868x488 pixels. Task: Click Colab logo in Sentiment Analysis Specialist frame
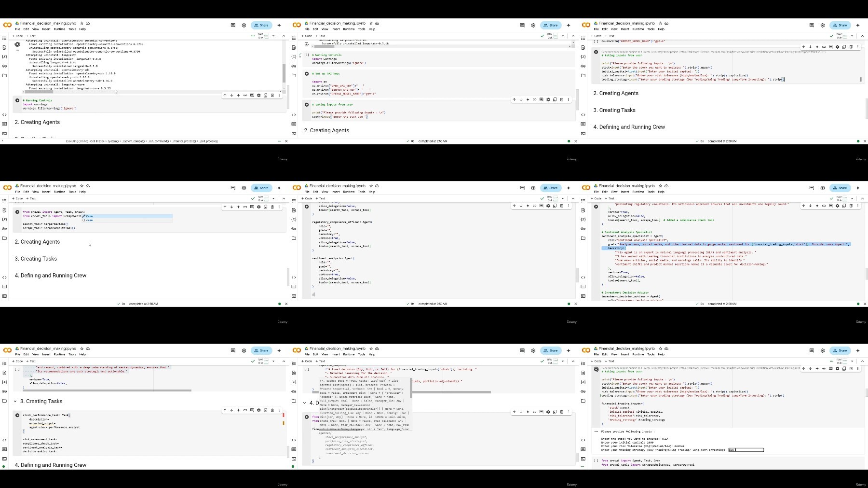tap(586, 188)
